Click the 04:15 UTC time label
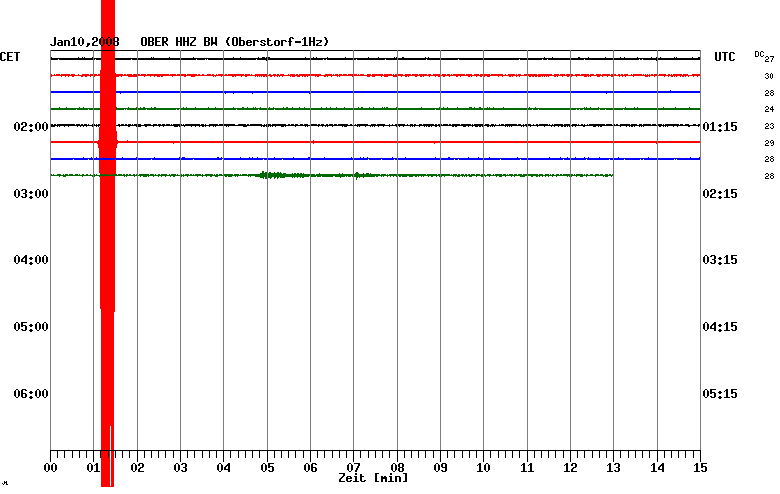Viewport: 780px width, 494px height. pyautogui.click(x=720, y=327)
